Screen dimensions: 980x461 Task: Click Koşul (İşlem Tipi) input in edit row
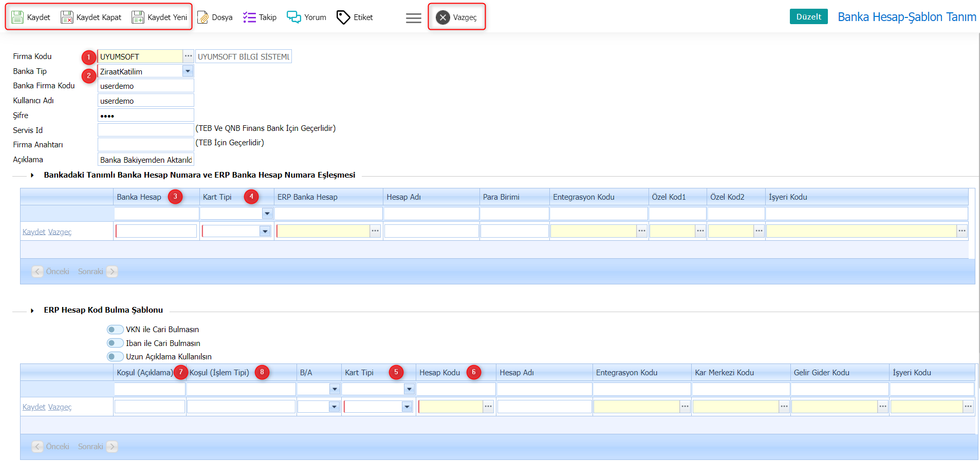241,407
